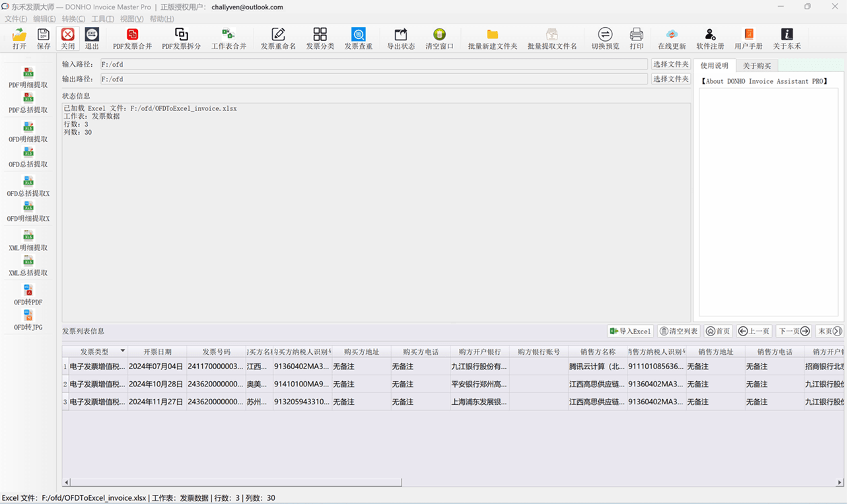Open the 帮助(H) menu
Screen dimensions: 848x504
(161, 18)
